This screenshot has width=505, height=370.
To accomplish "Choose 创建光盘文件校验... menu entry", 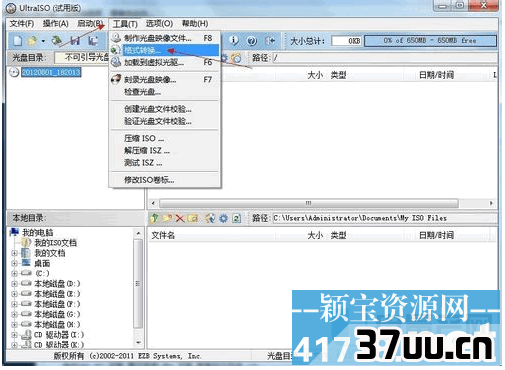I will 164,109.
